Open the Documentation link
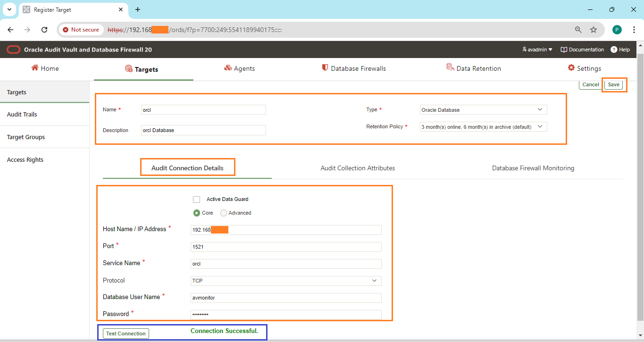Image resolution: width=644 pixels, height=342 pixels. [582, 50]
